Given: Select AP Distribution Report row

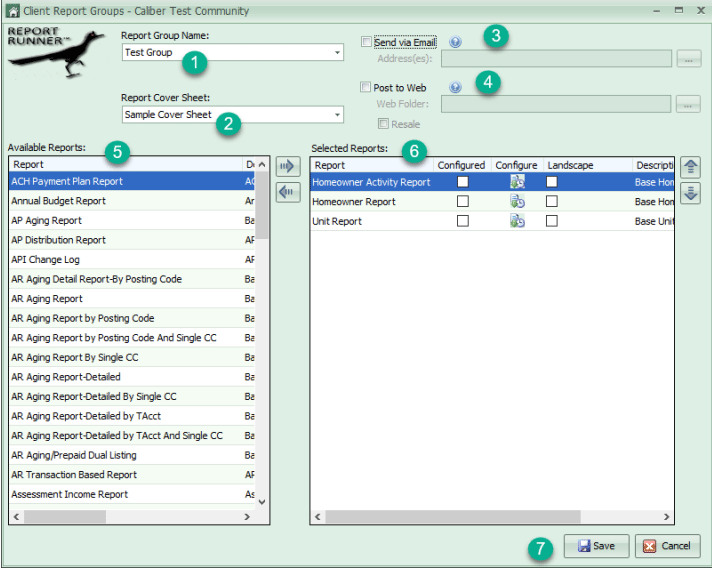Looking at the screenshot, I should tap(132, 240).
